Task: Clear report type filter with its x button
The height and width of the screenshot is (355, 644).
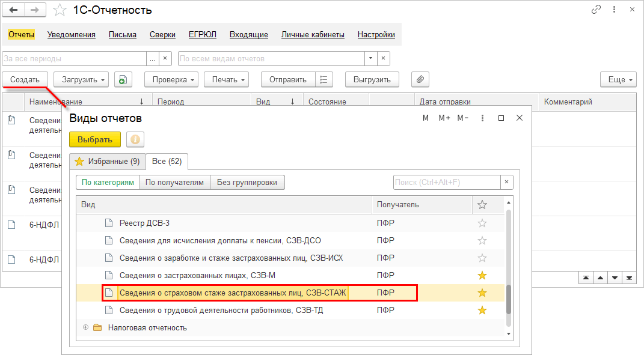Action: [x=383, y=58]
